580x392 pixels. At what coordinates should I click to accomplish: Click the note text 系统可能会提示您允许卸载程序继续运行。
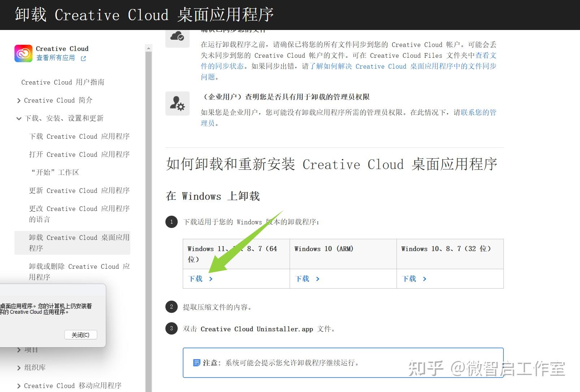coord(293,363)
